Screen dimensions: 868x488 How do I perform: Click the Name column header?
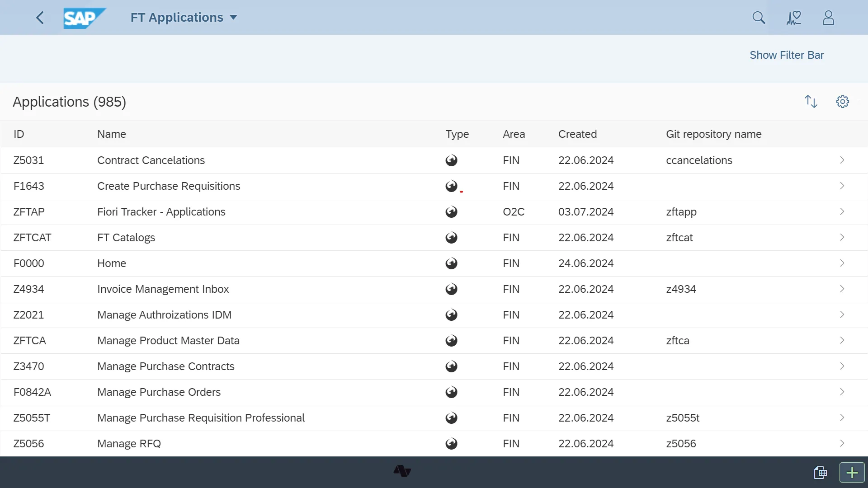(x=112, y=134)
